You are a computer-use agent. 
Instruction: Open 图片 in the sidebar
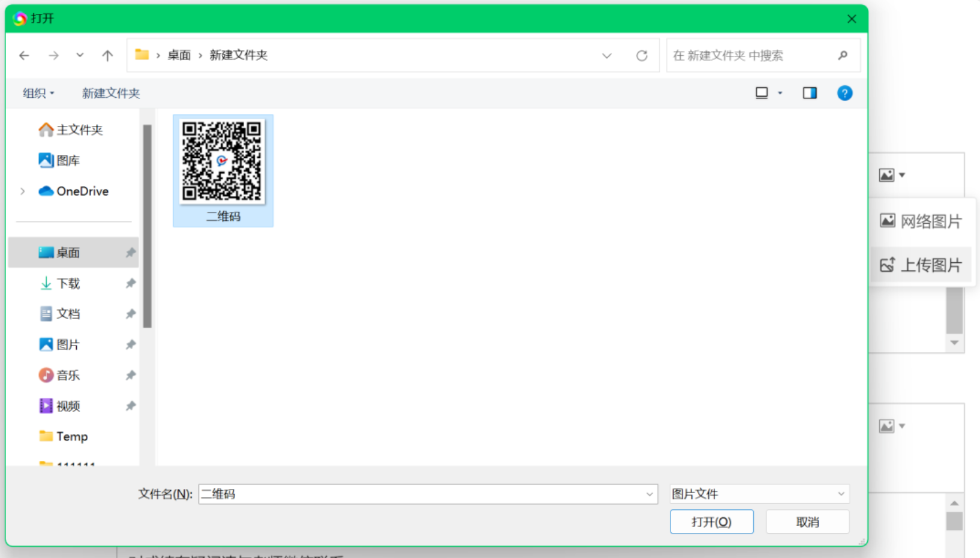[59, 344]
